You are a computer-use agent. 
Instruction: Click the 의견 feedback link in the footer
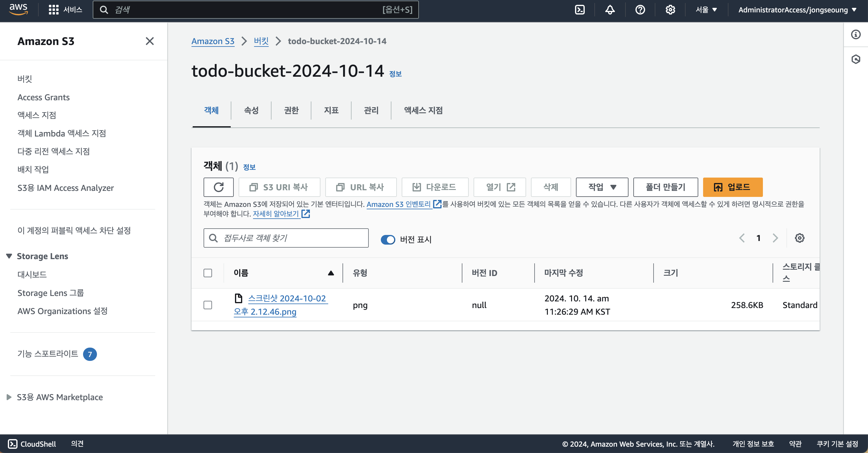coord(77,444)
